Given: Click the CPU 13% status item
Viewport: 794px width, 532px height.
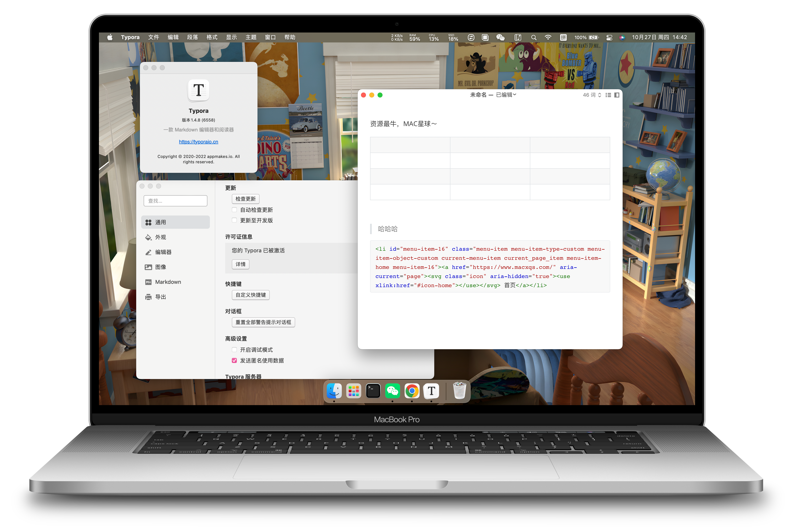Looking at the screenshot, I should (433, 37).
